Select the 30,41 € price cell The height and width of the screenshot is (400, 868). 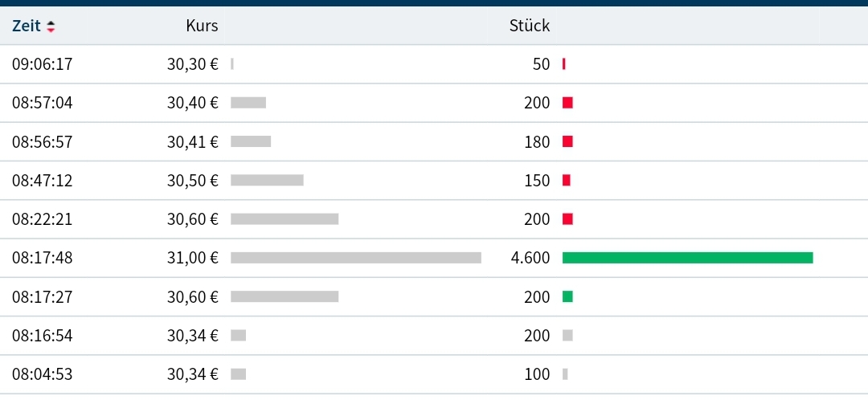192,142
